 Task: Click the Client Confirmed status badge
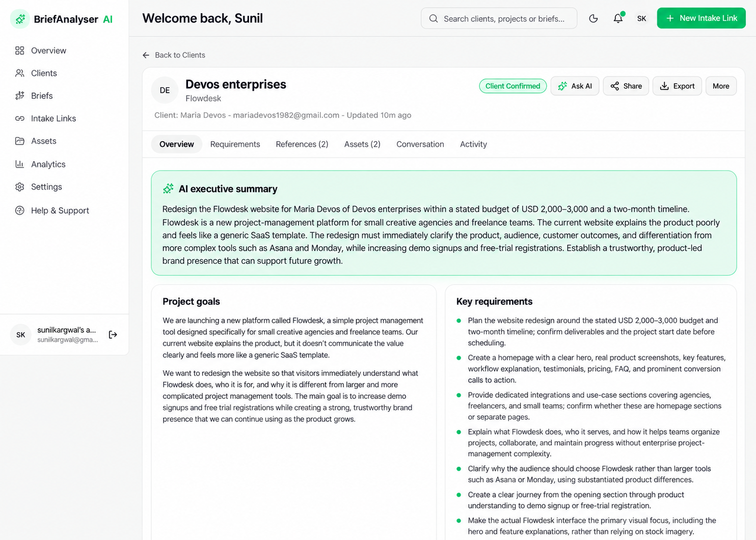(x=512, y=86)
